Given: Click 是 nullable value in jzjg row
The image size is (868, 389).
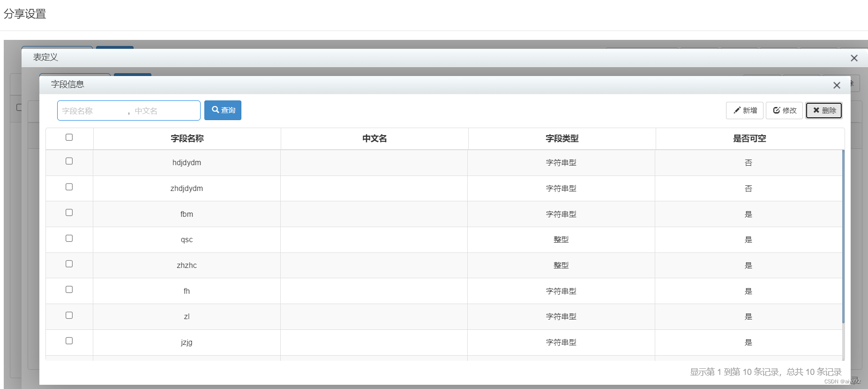Looking at the screenshot, I should (x=748, y=343).
